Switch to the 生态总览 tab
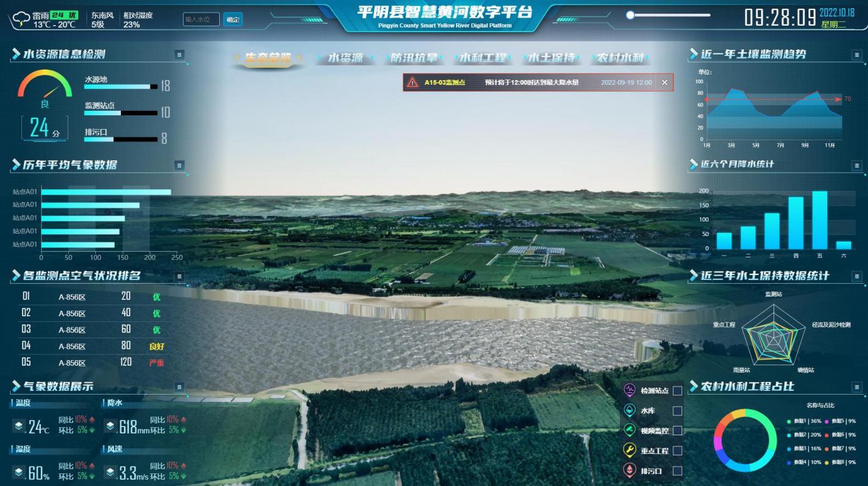This screenshot has height=486, width=868. 268,58
